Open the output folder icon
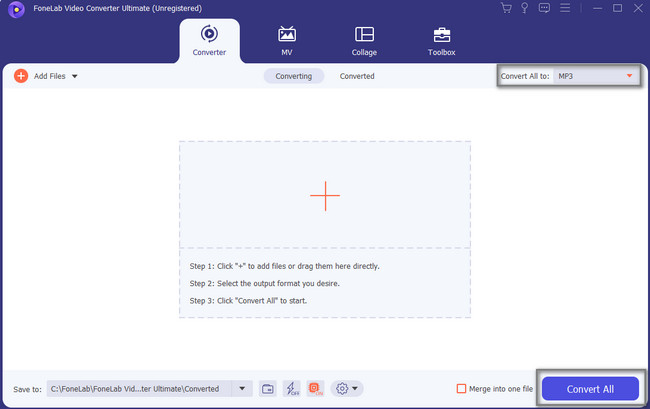Screen dimensions: 650x409 click(x=268, y=389)
